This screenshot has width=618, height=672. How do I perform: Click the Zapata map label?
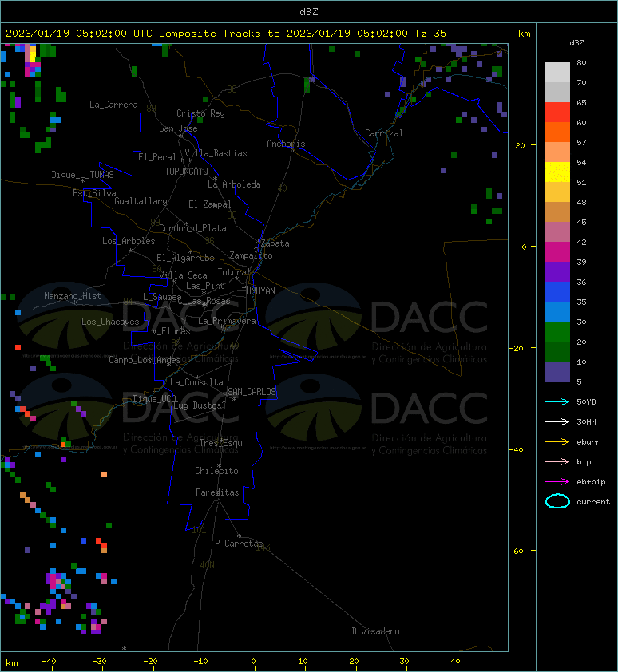tap(275, 243)
